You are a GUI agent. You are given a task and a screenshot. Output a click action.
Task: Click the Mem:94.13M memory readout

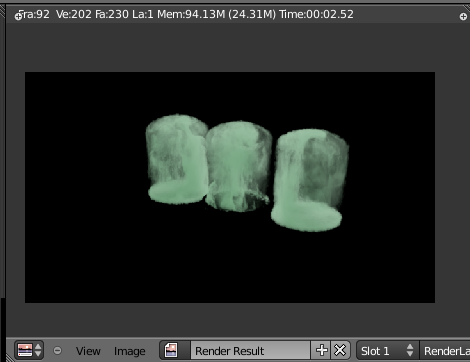click(191, 14)
